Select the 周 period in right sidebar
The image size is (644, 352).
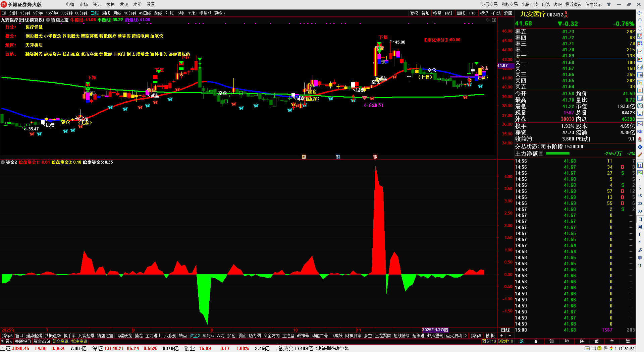pos(640,227)
